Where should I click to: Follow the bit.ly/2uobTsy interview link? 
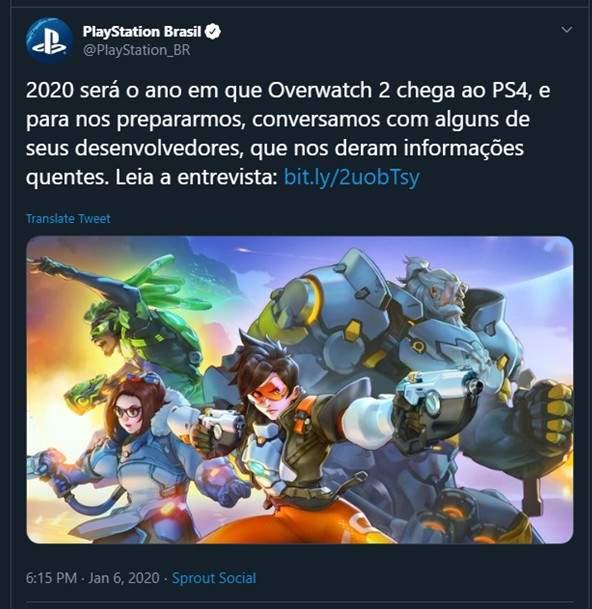352,177
